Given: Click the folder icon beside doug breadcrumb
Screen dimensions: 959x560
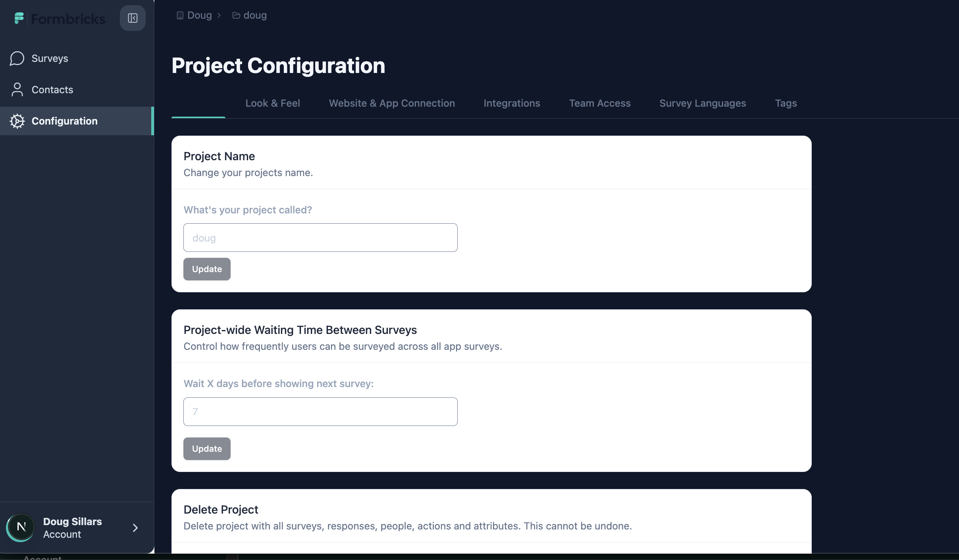Looking at the screenshot, I should [236, 15].
